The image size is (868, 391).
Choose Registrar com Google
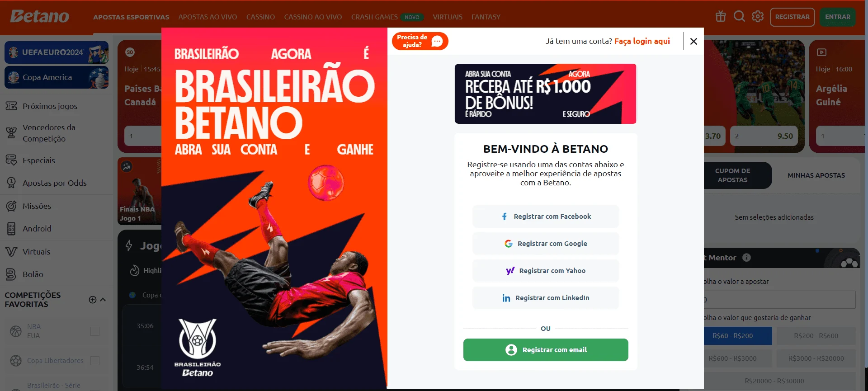click(x=546, y=244)
